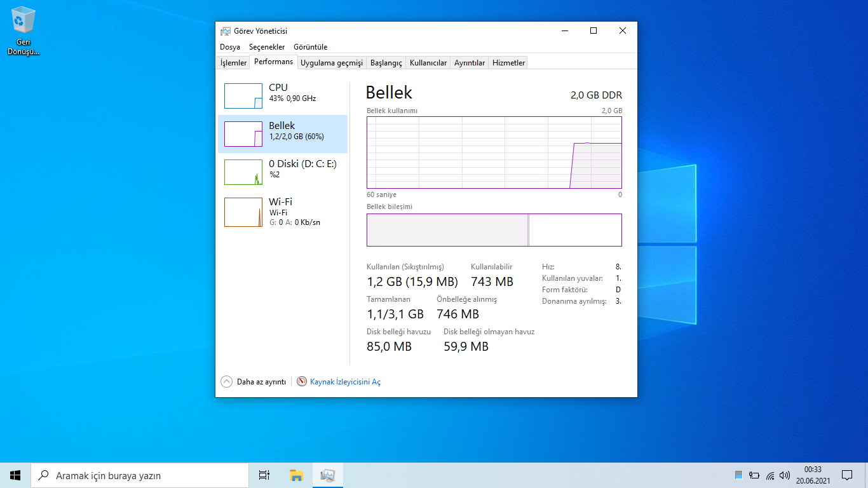Open the Görüntüle menu
The width and height of the screenshot is (868, 488).
pyautogui.click(x=311, y=47)
